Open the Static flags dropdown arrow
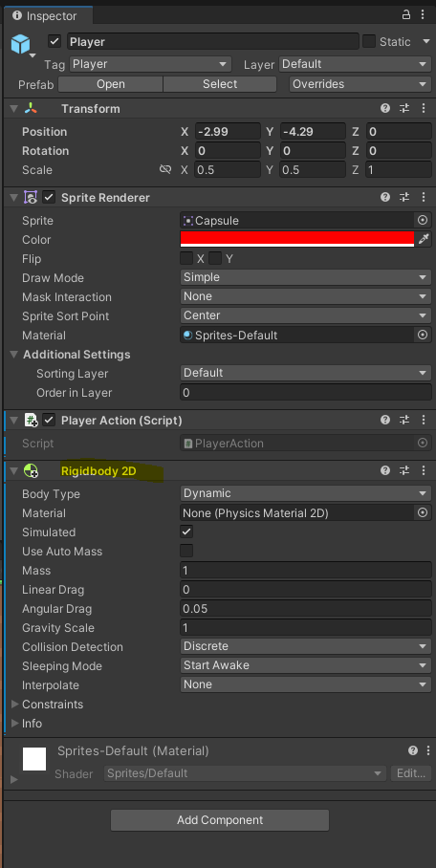This screenshot has width=436, height=868. pyautogui.click(x=426, y=41)
